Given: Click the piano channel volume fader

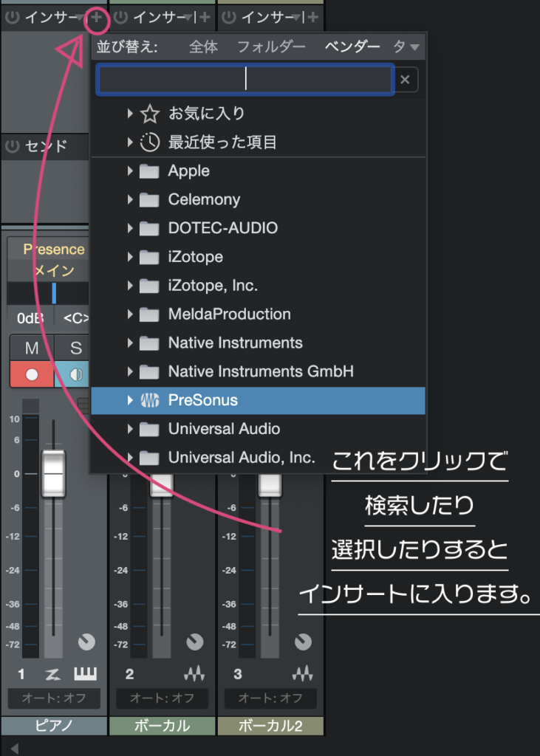Looking at the screenshot, I should [53, 472].
